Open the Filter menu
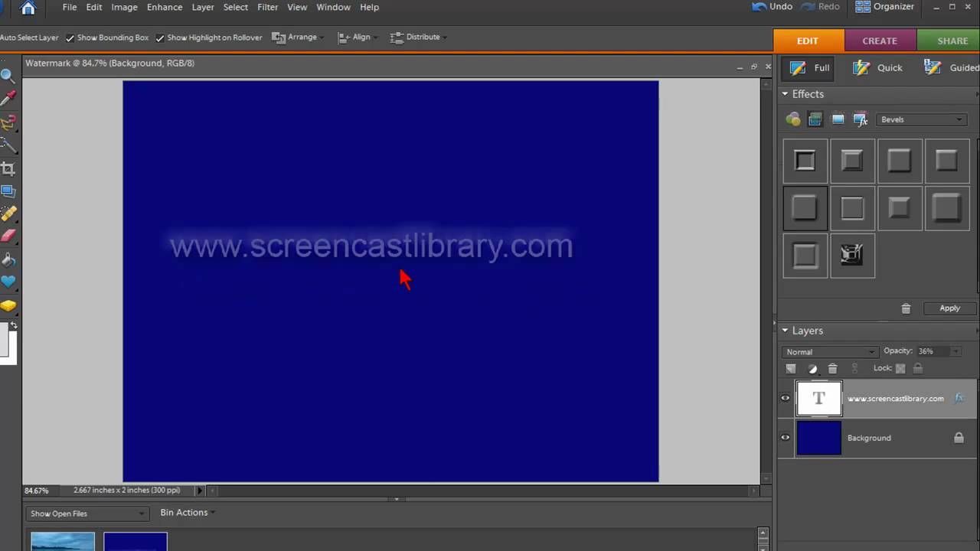 [x=268, y=7]
